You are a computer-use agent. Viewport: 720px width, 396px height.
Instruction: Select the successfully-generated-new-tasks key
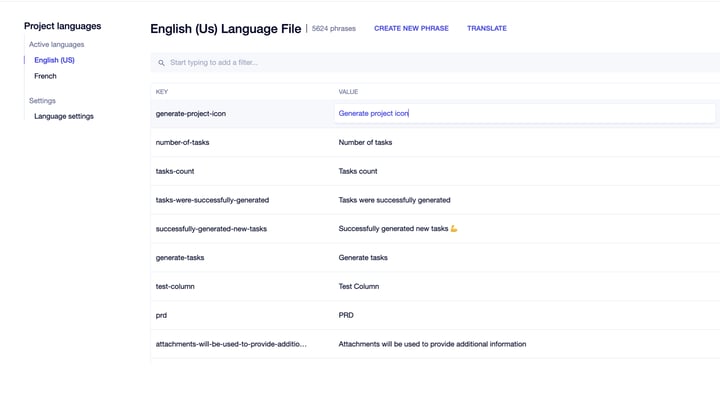(211, 229)
